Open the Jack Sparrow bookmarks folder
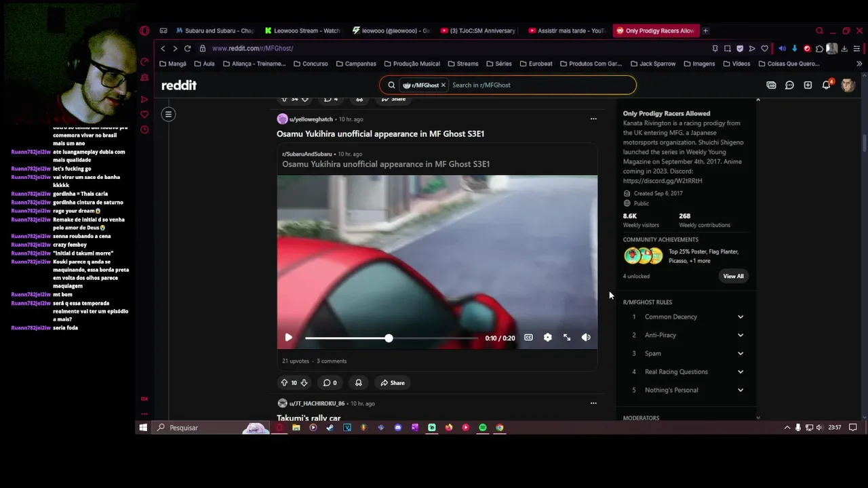868x488 pixels. (x=653, y=64)
